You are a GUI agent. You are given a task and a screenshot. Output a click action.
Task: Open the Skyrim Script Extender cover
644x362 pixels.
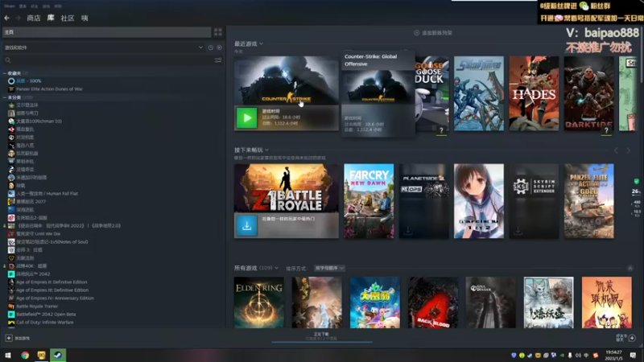pos(534,201)
